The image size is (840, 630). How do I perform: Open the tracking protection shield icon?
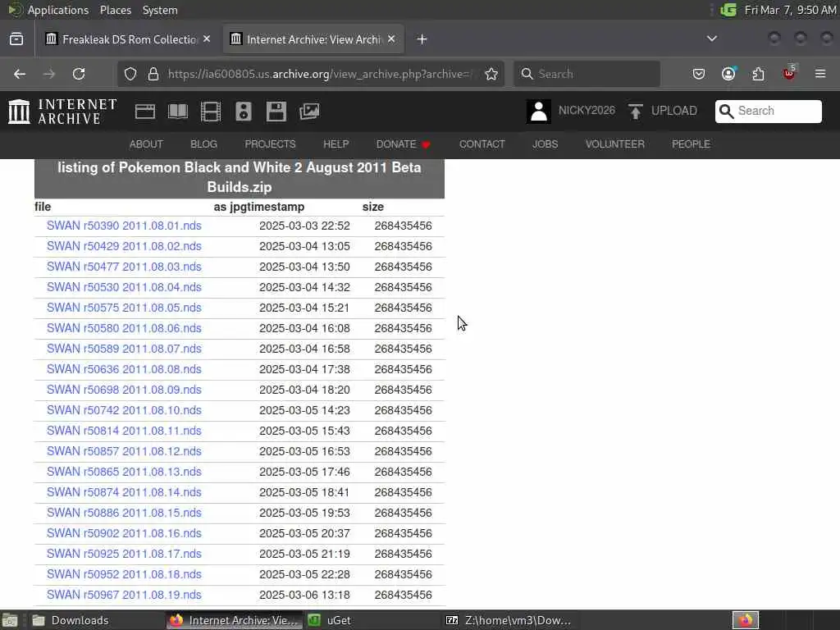coord(130,74)
